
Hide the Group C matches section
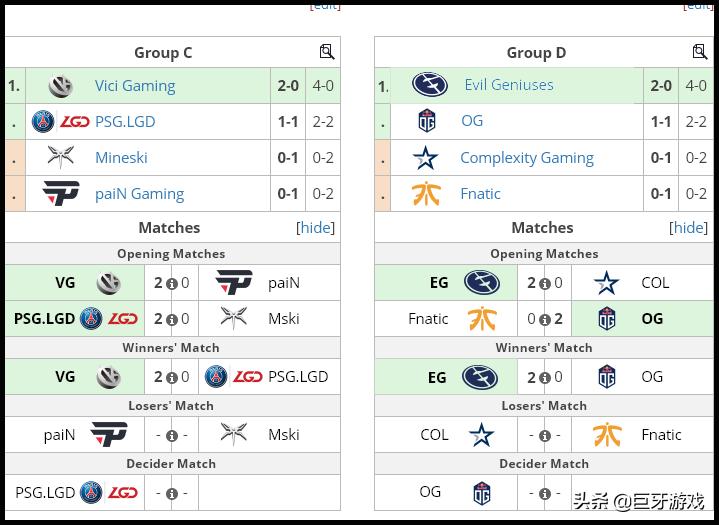coord(315,227)
